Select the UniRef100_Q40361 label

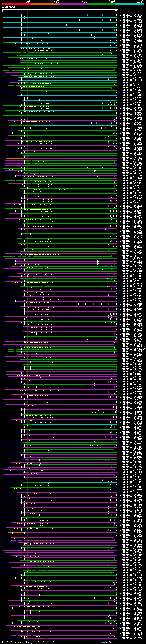pos(131,70)
